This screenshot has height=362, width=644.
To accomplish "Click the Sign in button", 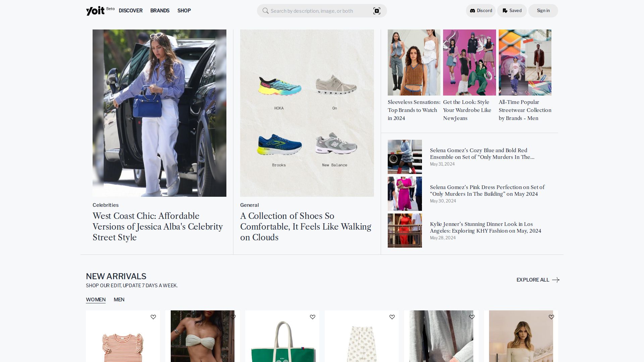I will [543, 11].
